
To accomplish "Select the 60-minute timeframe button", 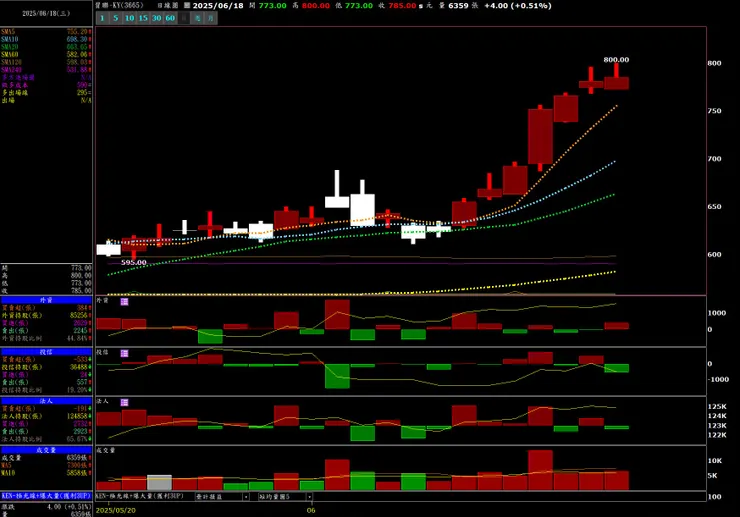I will click(x=170, y=18).
